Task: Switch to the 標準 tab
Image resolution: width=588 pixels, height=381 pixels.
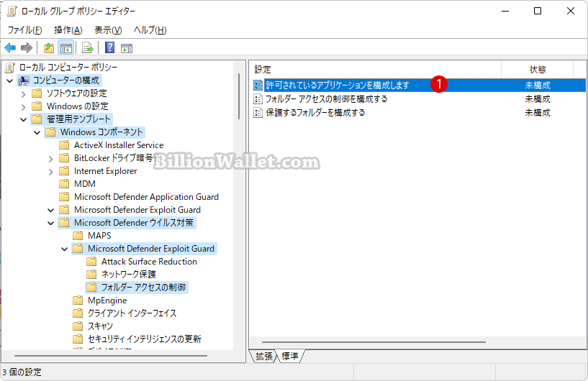Action: click(290, 356)
